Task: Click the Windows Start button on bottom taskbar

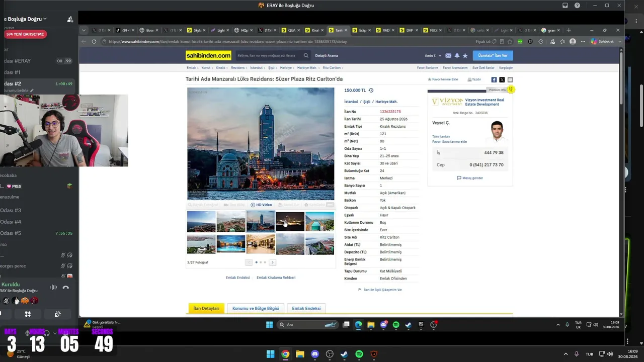Action: [x=270, y=354]
